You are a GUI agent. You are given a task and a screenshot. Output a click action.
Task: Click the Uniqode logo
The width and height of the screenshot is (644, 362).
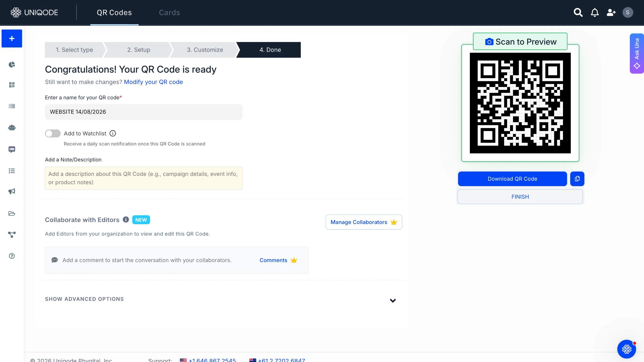coord(34,12)
